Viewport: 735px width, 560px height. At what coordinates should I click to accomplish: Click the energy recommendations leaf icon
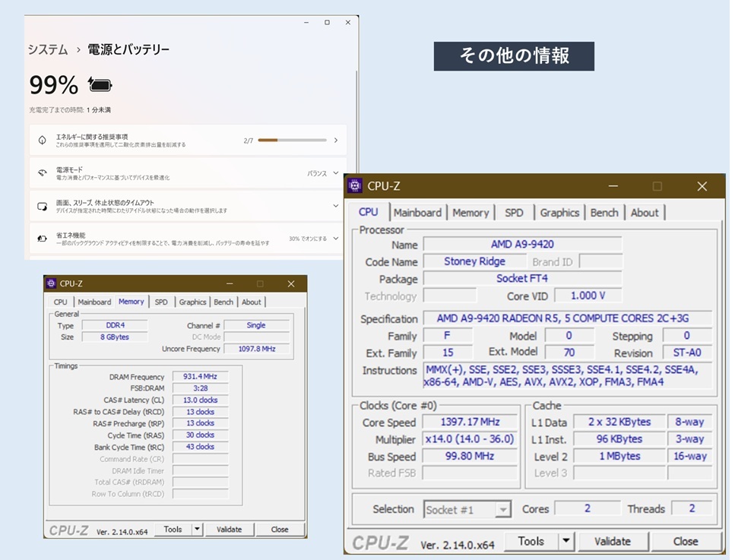[x=42, y=141]
